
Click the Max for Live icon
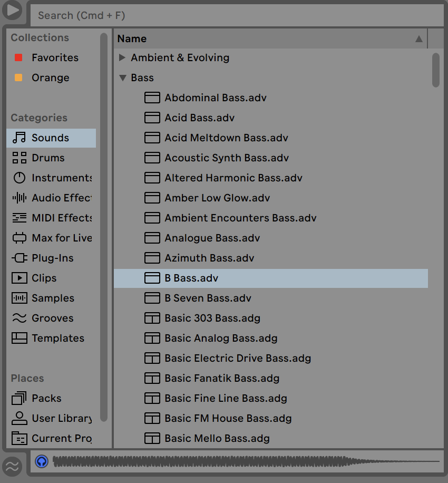pyautogui.click(x=19, y=238)
